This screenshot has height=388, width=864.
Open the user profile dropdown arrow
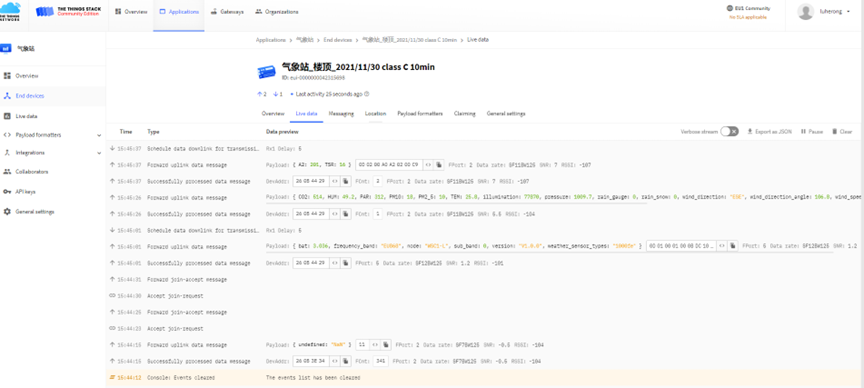coord(848,12)
